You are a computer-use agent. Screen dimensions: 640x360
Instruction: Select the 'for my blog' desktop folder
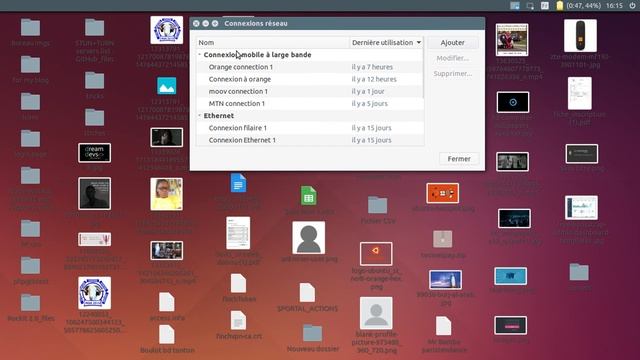[x=30, y=65]
